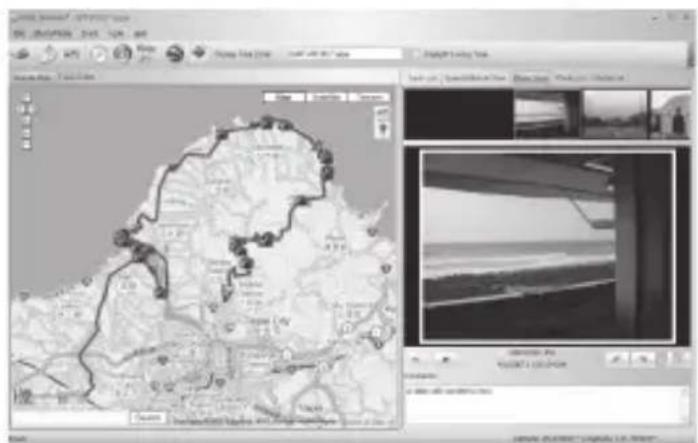Switch the map to Satellite view type
The width and height of the screenshot is (698, 443).
(x=327, y=97)
